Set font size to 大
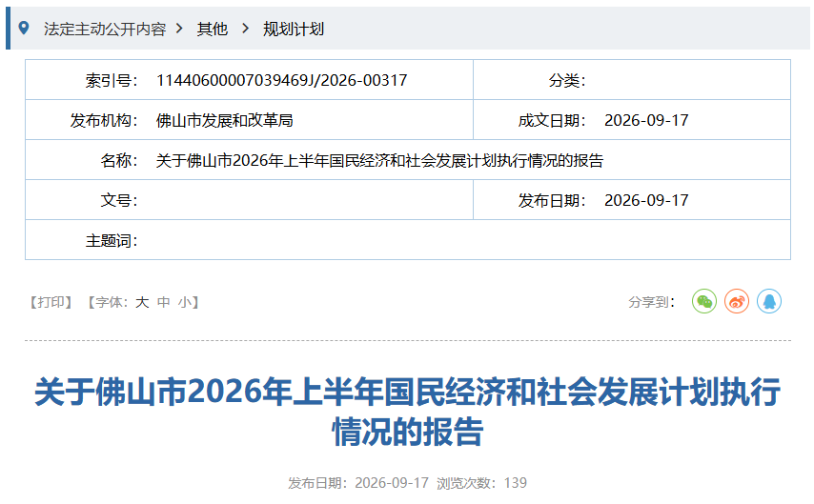 142,302
